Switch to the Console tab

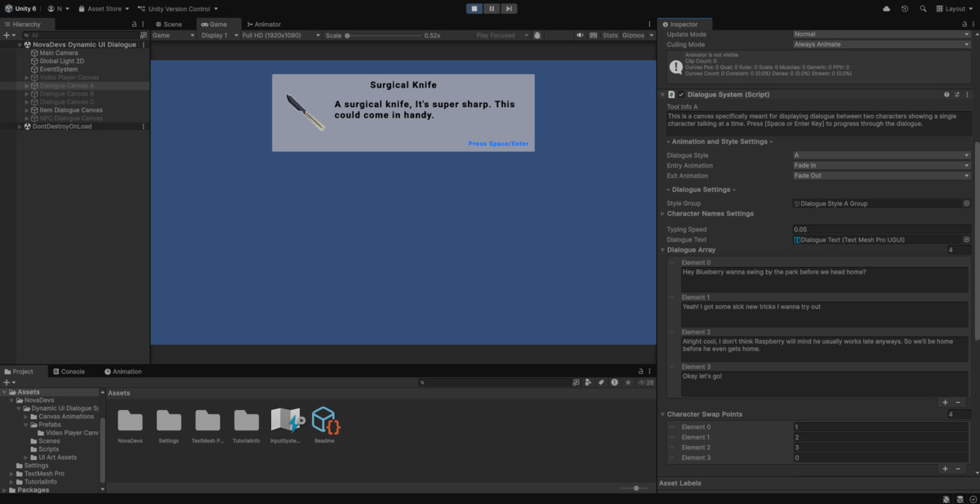(71, 371)
